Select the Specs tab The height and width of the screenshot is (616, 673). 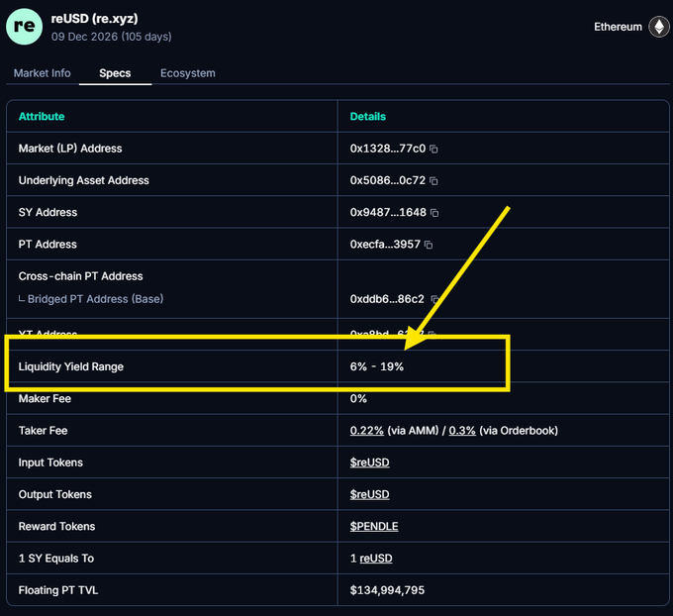point(115,73)
